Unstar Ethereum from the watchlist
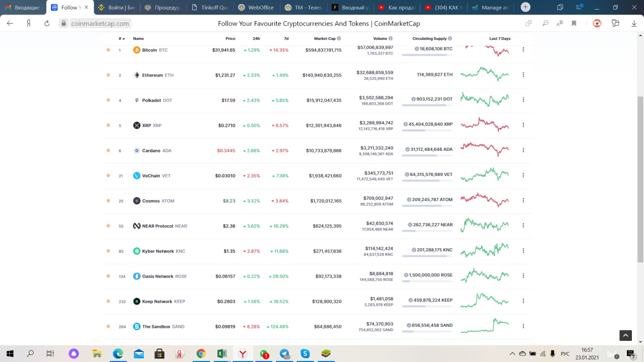 (x=108, y=75)
